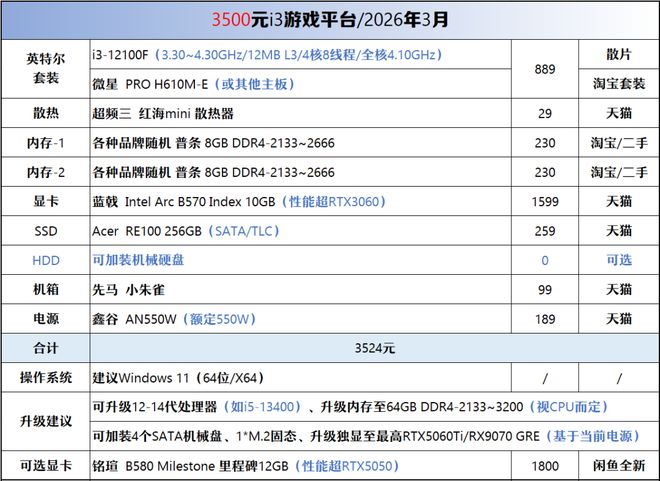This screenshot has width=660, height=481.
Task: Select the "机箱" row label
Action: (46, 290)
